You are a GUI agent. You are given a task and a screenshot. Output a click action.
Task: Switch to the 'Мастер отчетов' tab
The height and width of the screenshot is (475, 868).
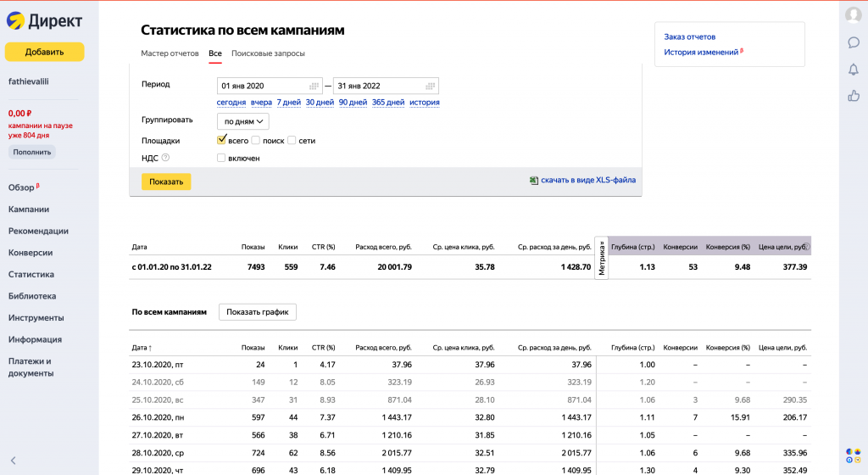[x=170, y=53]
